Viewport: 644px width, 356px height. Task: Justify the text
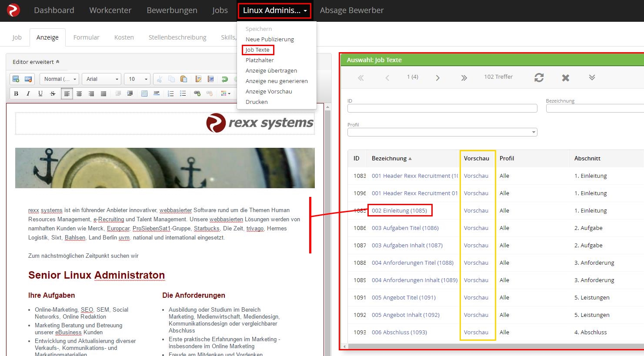pyautogui.click(x=103, y=93)
